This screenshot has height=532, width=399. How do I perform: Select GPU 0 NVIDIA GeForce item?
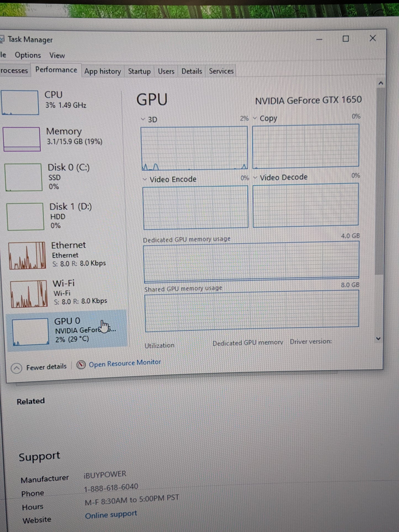(66, 330)
